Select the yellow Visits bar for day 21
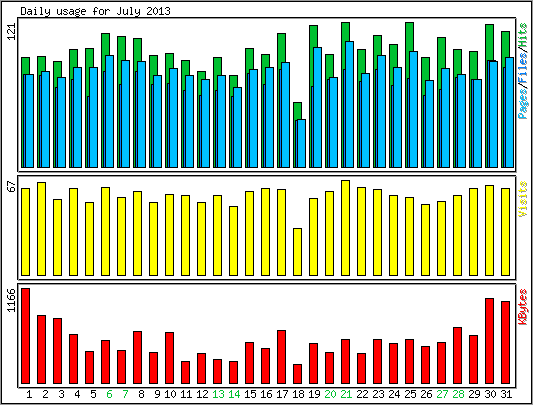The height and width of the screenshot is (405, 533). [x=345, y=228]
